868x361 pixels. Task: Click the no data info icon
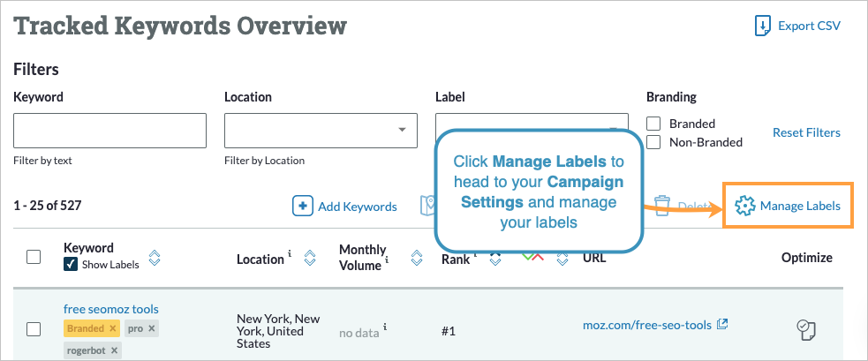coord(385,327)
